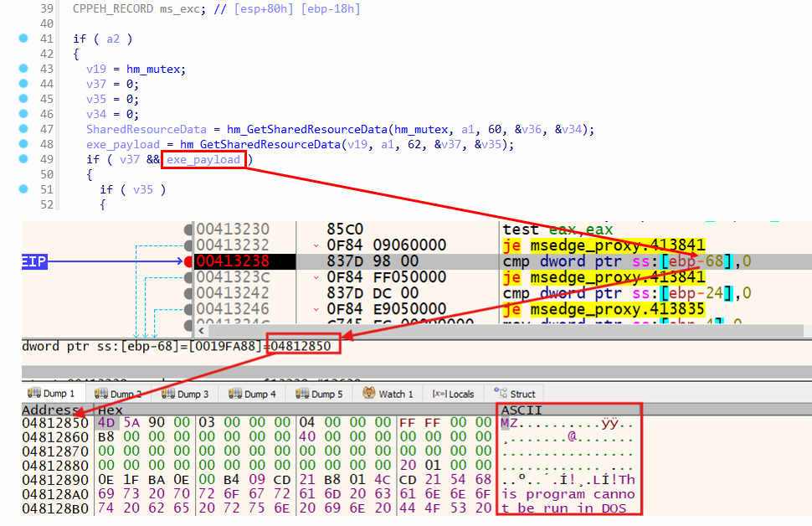
Task: Toggle breakpoint dot on line 46
Action: [23, 113]
